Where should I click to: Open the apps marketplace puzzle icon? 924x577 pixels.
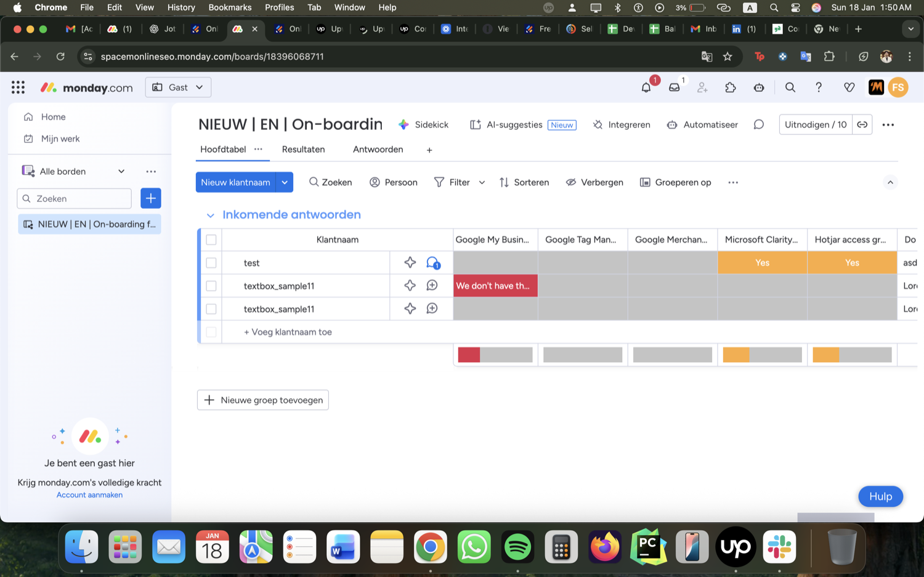click(x=731, y=87)
